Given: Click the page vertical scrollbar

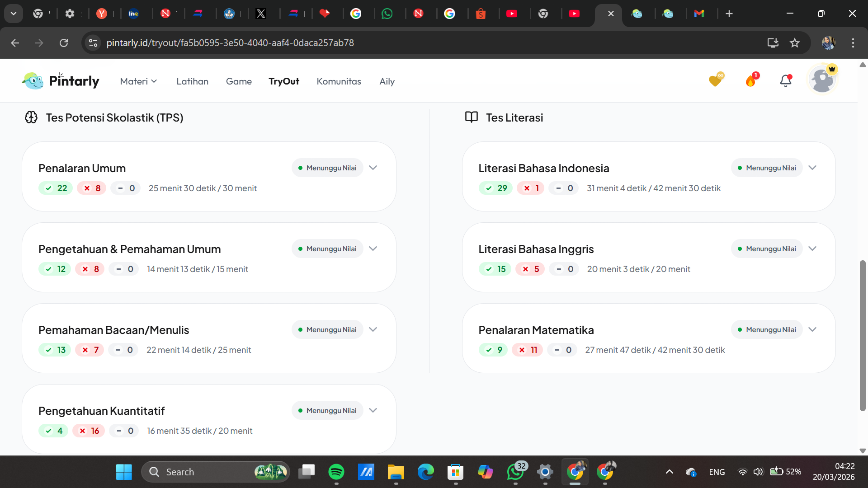Looking at the screenshot, I should (863, 335).
